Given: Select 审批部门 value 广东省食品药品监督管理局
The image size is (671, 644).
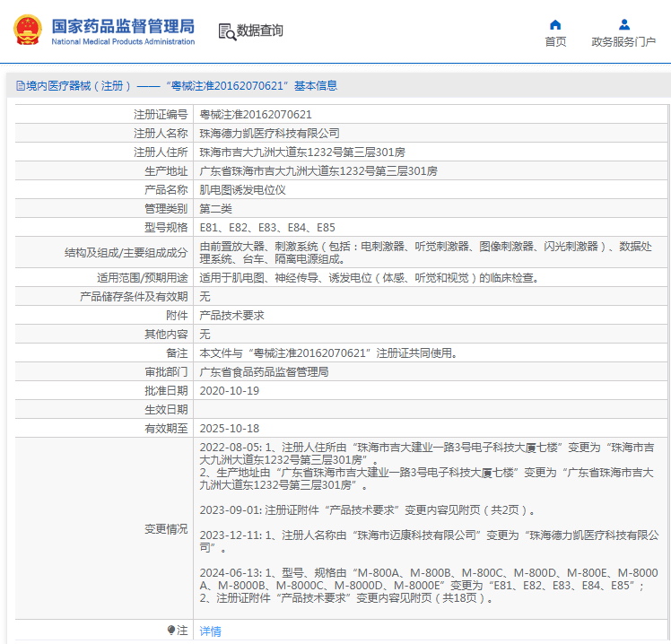Looking at the screenshot, I should tap(264, 372).
